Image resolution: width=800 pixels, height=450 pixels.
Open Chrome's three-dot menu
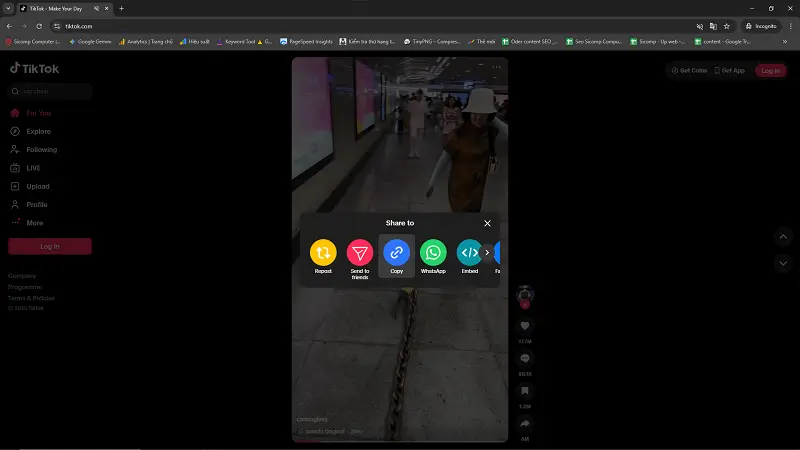(791, 26)
